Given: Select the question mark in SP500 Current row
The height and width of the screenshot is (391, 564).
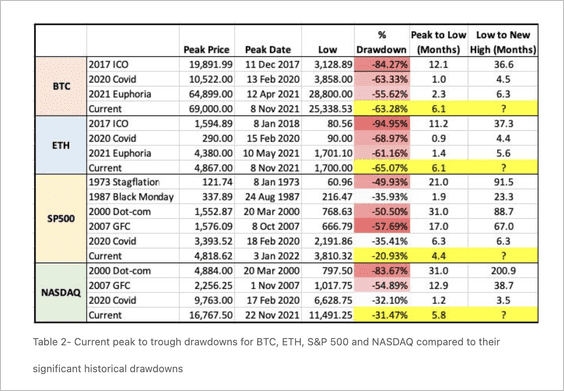Looking at the screenshot, I should 503,256.
